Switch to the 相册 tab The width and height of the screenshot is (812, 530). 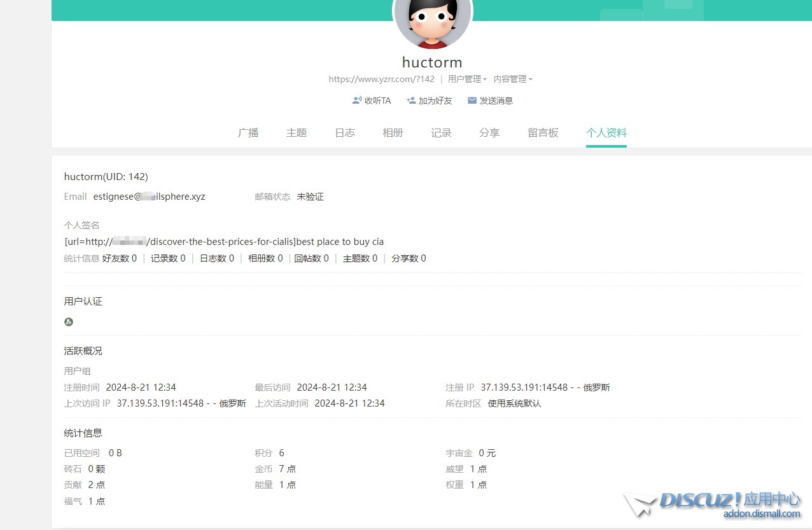[x=393, y=132]
